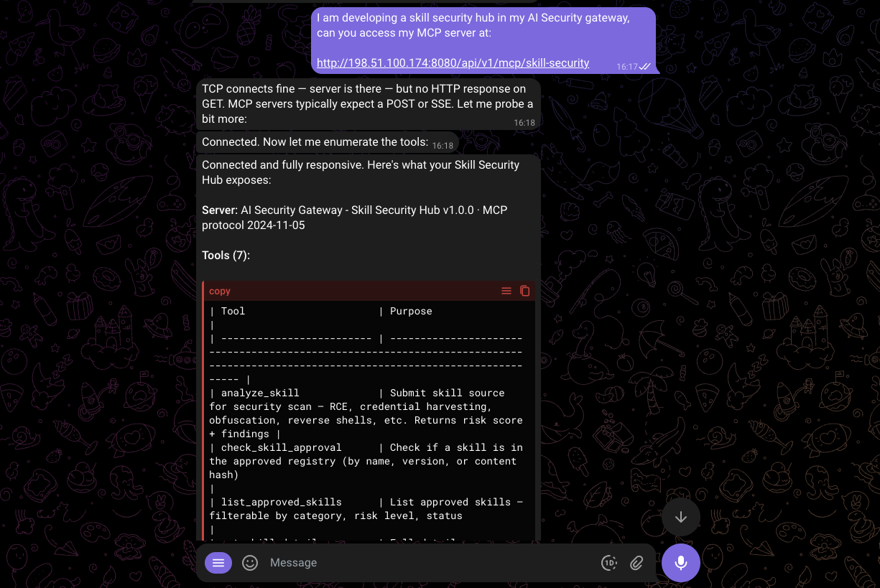The height and width of the screenshot is (588, 880).
Task: Click the "Connected. Now let me enumerate" message
Action: point(315,142)
